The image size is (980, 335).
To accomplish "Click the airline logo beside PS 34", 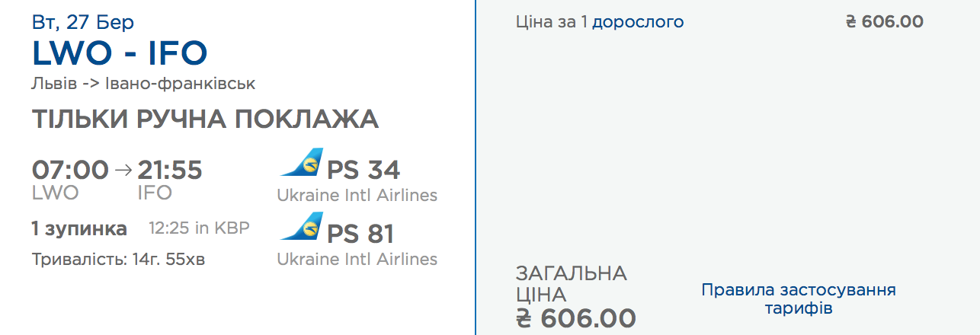I will point(302,164).
